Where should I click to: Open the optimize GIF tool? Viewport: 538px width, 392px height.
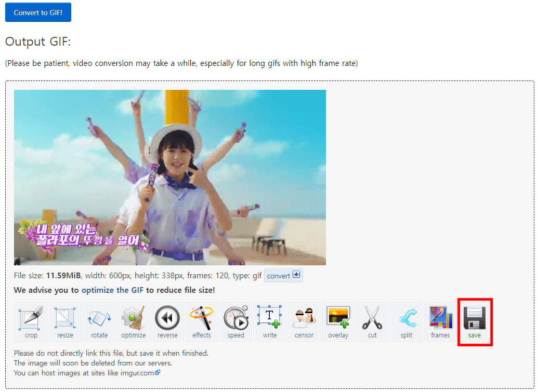(x=134, y=322)
